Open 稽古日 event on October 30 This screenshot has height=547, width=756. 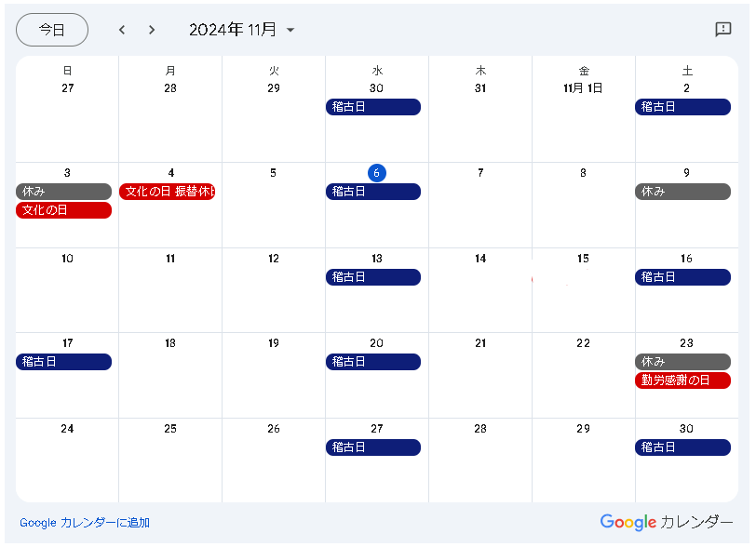pyautogui.click(x=373, y=107)
